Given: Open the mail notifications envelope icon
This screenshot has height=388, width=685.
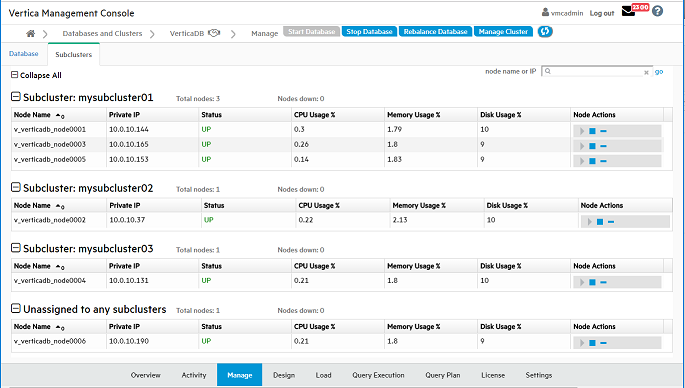Looking at the screenshot, I should point(628,11).
